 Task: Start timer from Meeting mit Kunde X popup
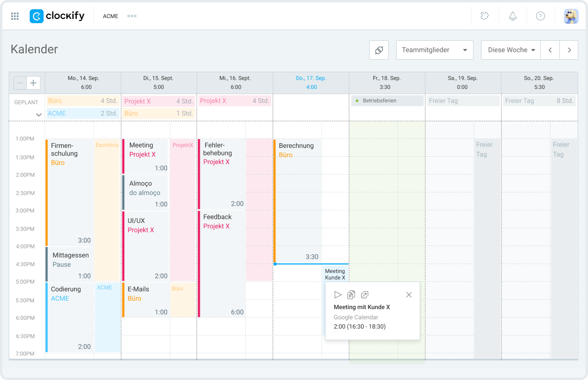pyautogui.click(x=338, y=295)
